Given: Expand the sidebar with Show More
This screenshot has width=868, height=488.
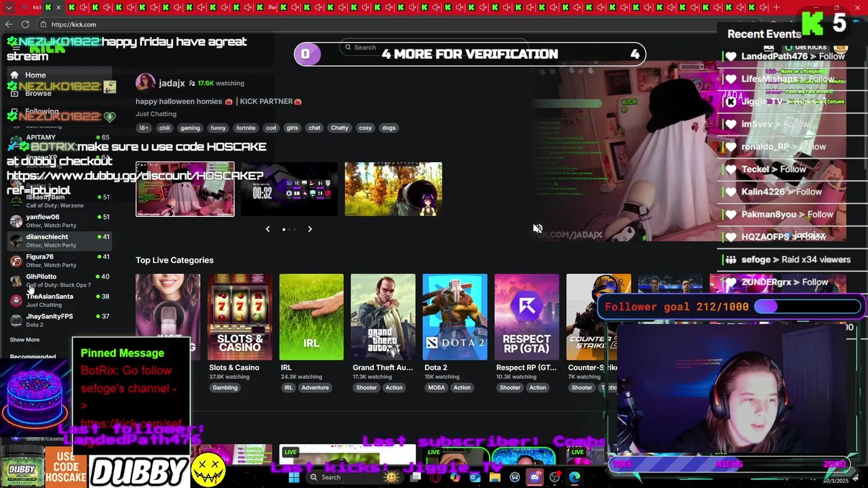Looking at the screenshot, I should pos(24,340).
